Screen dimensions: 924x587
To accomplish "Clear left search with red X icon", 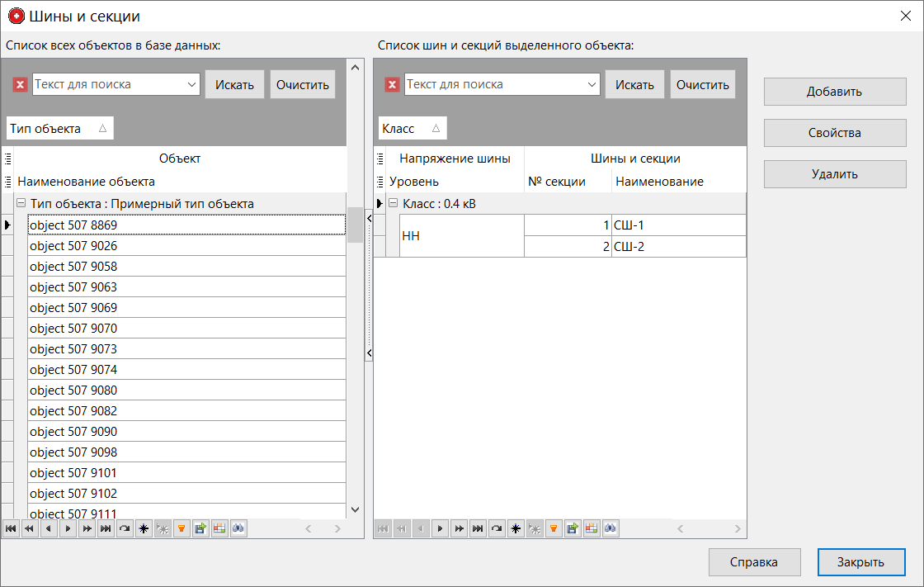I will pyautogui.click(x=21, y=84).
